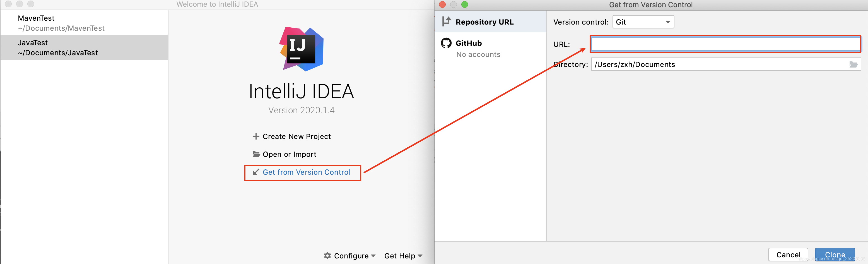
Task: Click the plus icon beside Create New Project
Action: click(x=256, y=136)
